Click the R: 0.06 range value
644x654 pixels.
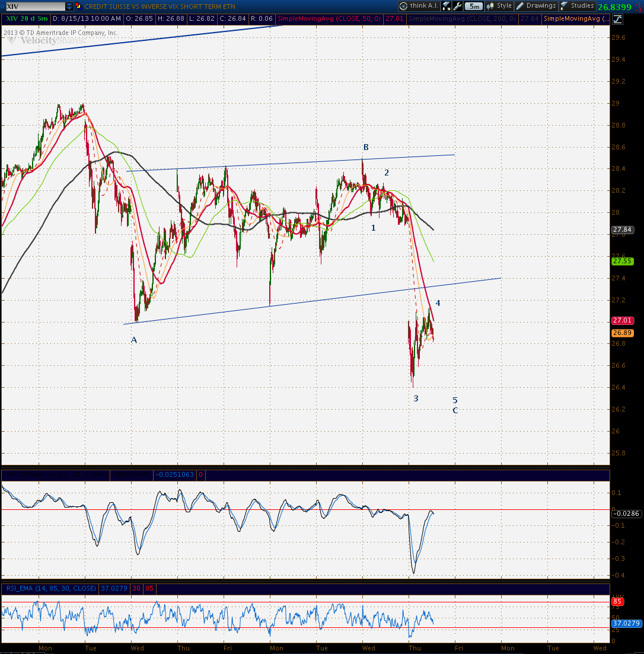point(261,19)
